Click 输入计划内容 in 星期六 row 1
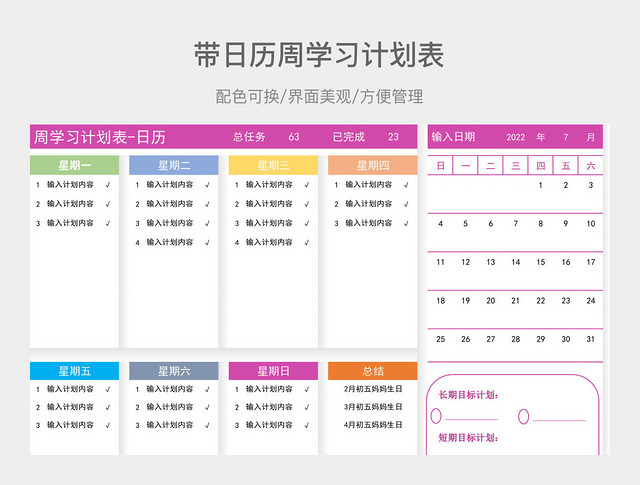Screen dimensions: 640x485 [x=170, y=389]
